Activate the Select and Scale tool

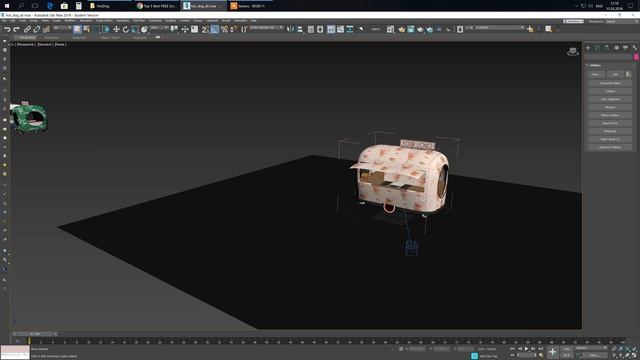(x=135, y=29)
